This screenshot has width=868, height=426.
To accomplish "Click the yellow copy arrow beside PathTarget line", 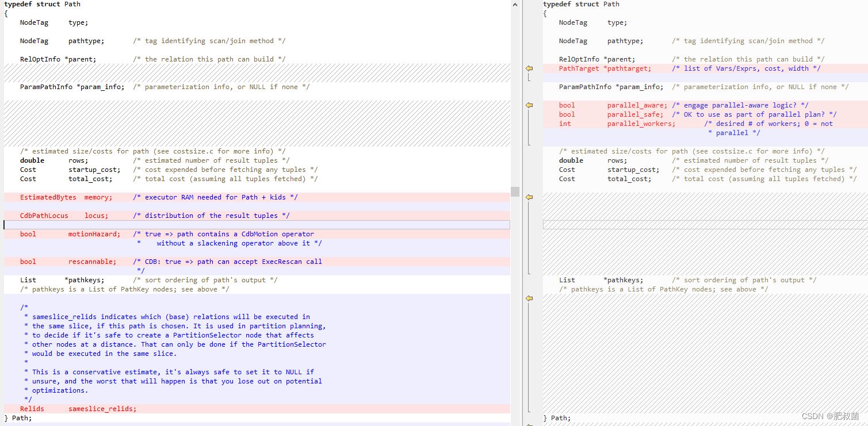I will tap(529, 68).
